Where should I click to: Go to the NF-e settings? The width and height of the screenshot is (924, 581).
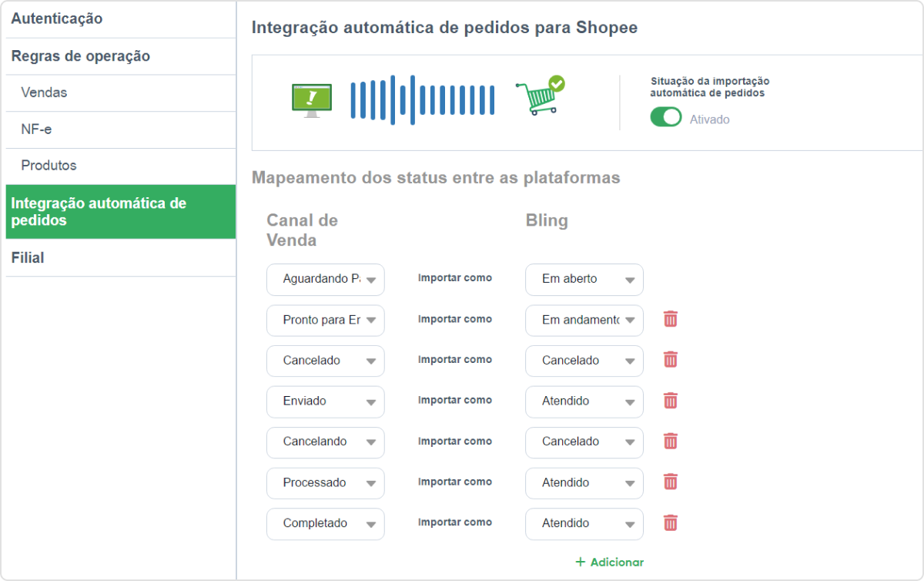[x=121, y=129]
